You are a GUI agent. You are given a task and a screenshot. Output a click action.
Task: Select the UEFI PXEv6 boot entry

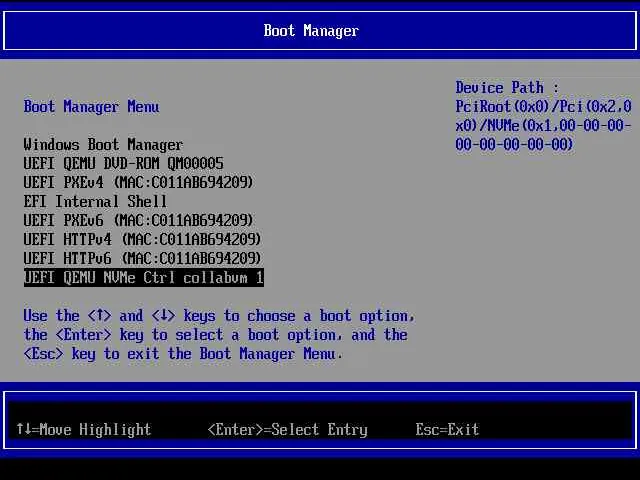139,220
